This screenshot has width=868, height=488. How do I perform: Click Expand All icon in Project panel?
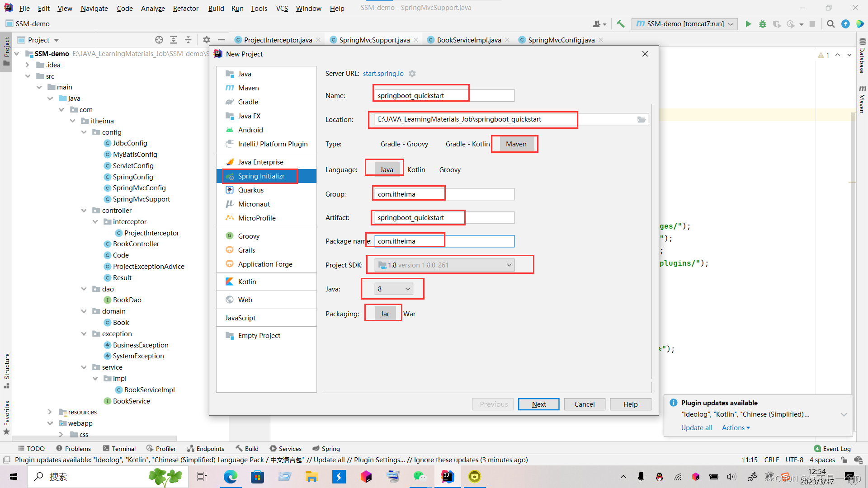(x=174, y=40)
